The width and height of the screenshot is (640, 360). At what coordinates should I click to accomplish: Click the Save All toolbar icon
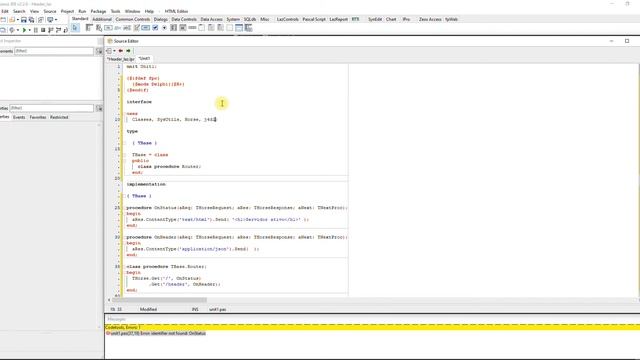[31, 20]
